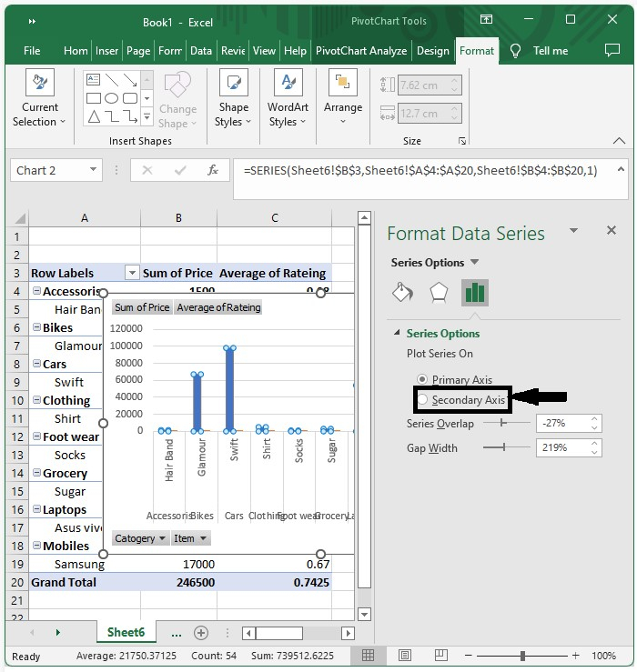Open Series Options dropdown arrow
Viewport: 637px width, 672px height.
point(474,262)
